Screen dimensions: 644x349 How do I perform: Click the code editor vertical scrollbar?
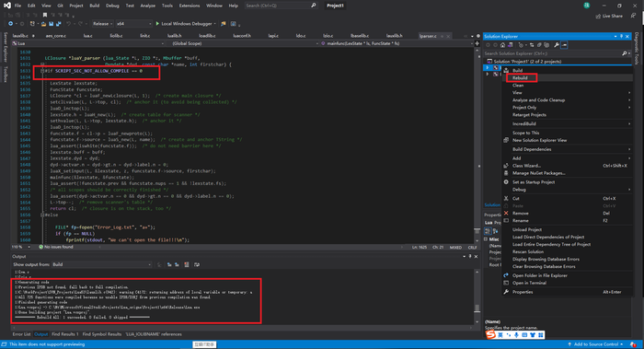(477, 145)
